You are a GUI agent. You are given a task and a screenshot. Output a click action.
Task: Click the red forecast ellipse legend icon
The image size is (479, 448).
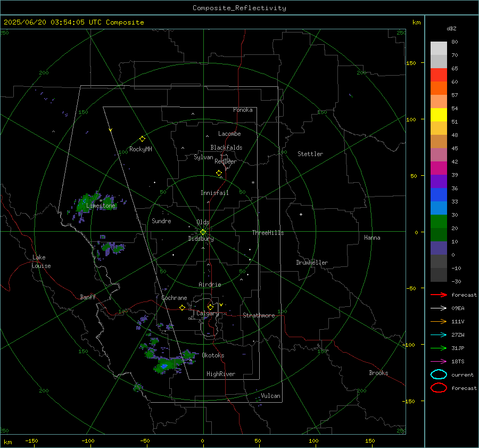point(439,388)
